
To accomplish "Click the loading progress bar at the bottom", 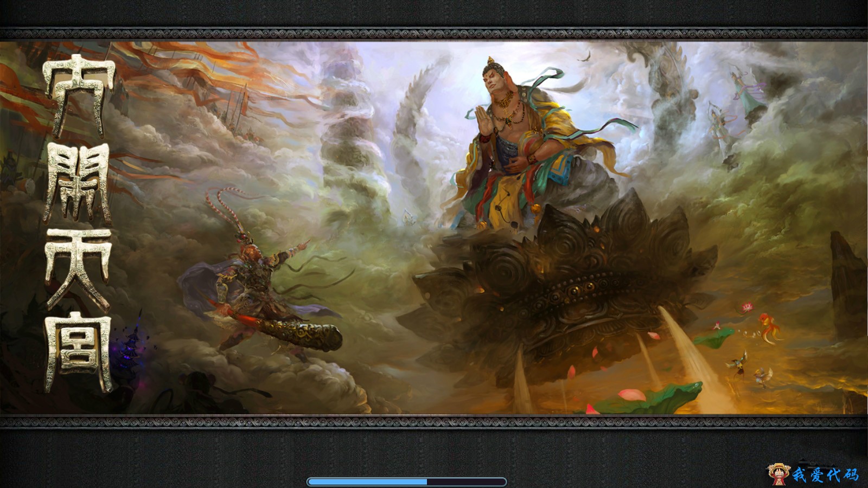I will click(x=406, y=481).
